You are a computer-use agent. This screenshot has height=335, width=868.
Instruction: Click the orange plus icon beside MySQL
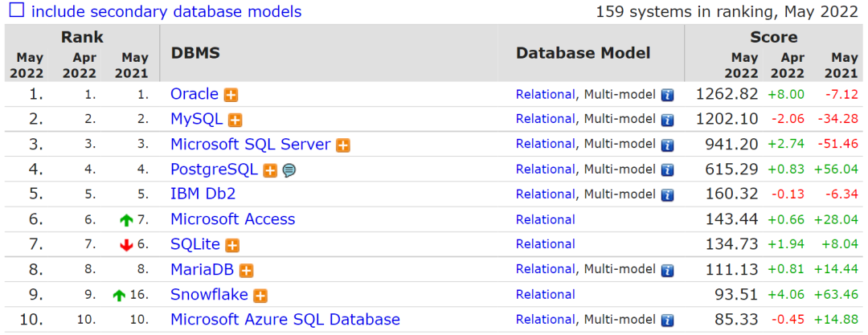[x=235, y=120]
